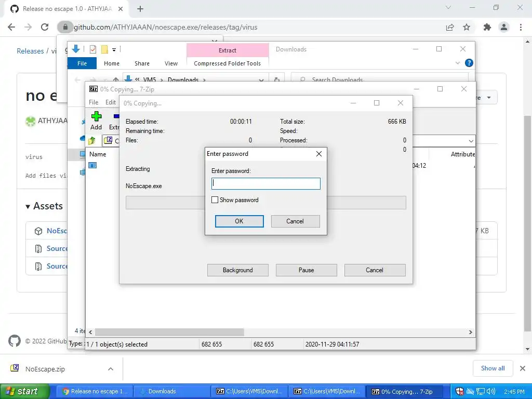Go back in Chrome
Image resolution: width=532 pixels, height=399 pixels.
click(x=11, y=27)
